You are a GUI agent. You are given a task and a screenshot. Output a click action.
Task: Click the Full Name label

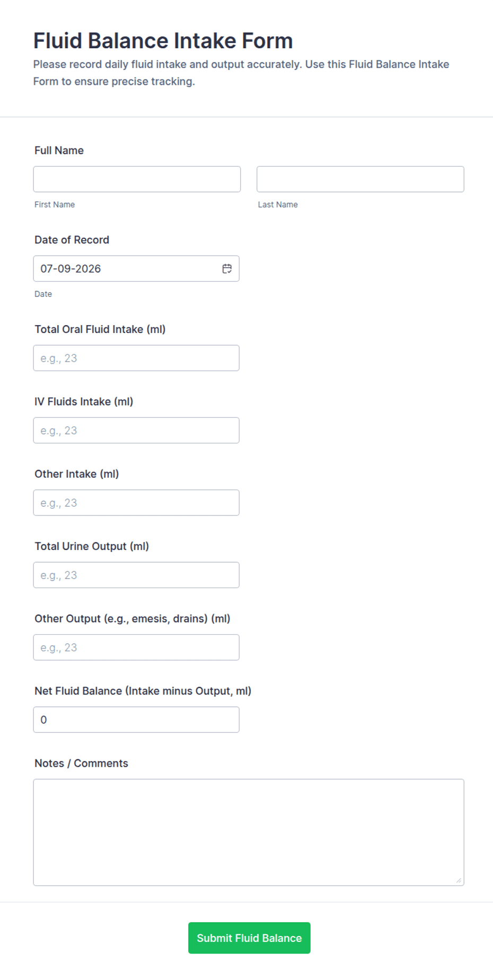(x=59, y=151)
